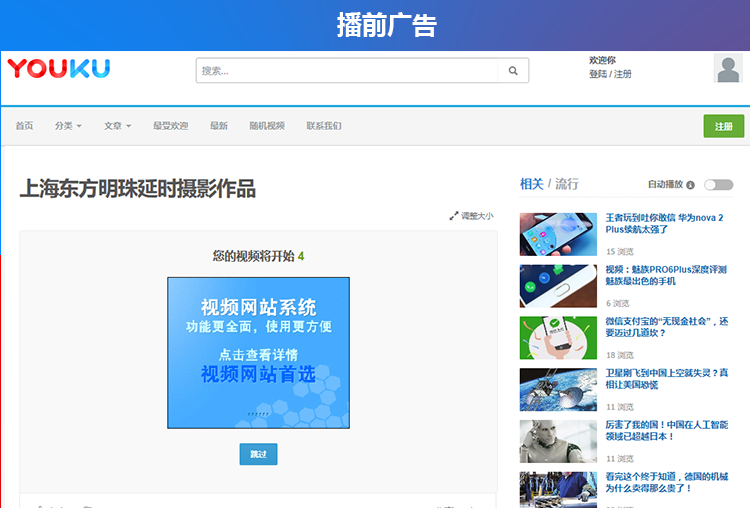
Task: Switch to the 相关 tab
Action: pos(531,184)
